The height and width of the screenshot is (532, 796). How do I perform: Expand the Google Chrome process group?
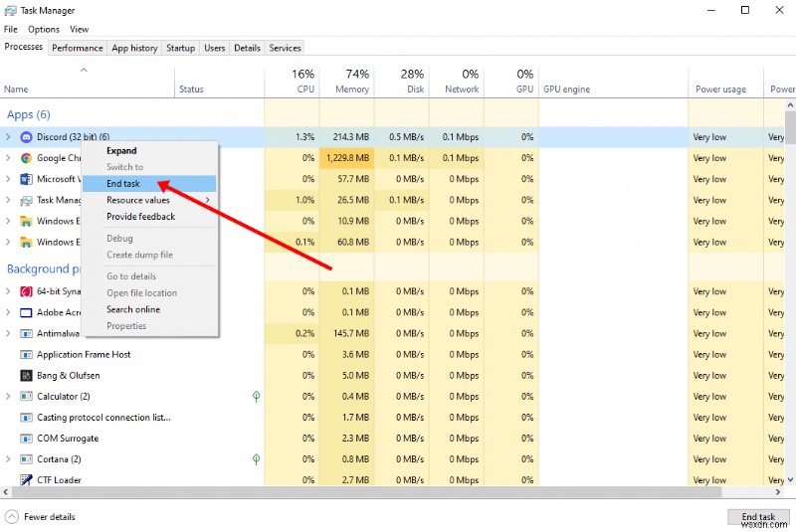tap(8, 158)
